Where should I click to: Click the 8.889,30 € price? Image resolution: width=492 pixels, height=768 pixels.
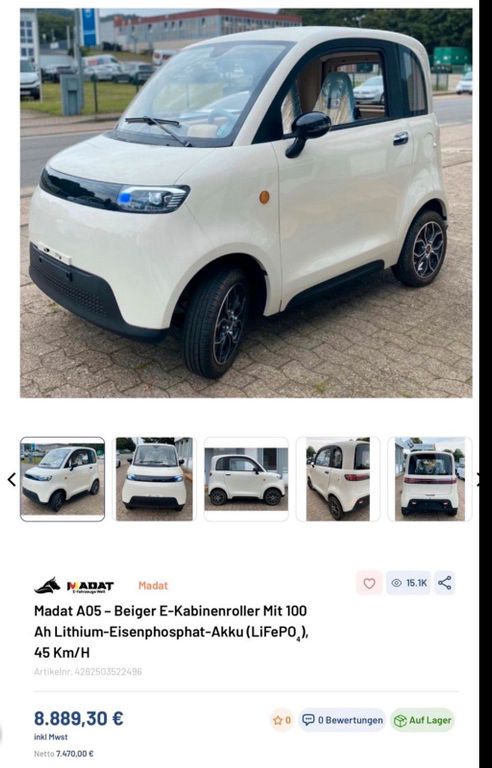(x=78, y=719)
